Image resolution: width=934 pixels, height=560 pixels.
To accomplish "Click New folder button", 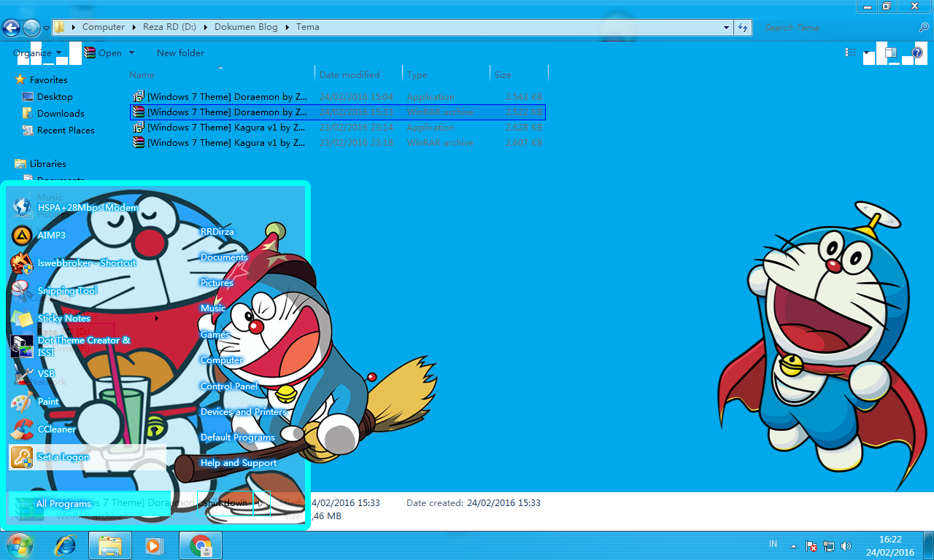I will point(180,53).
